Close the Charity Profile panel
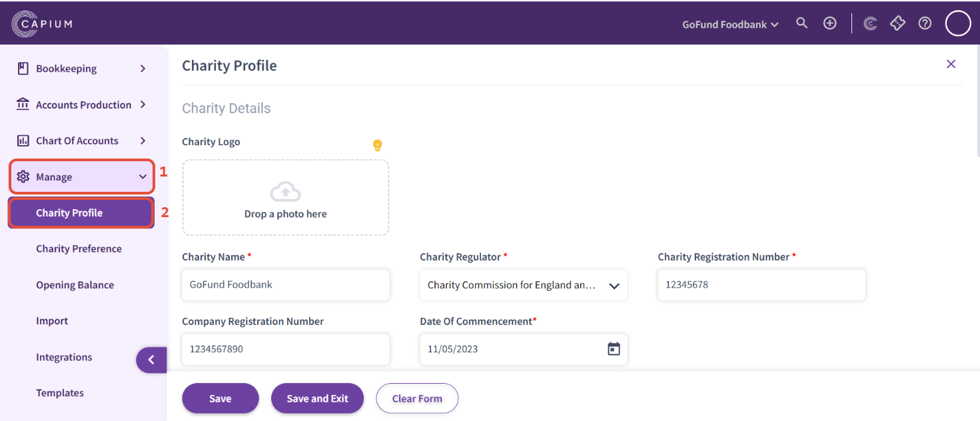 [x=951, y=64]
